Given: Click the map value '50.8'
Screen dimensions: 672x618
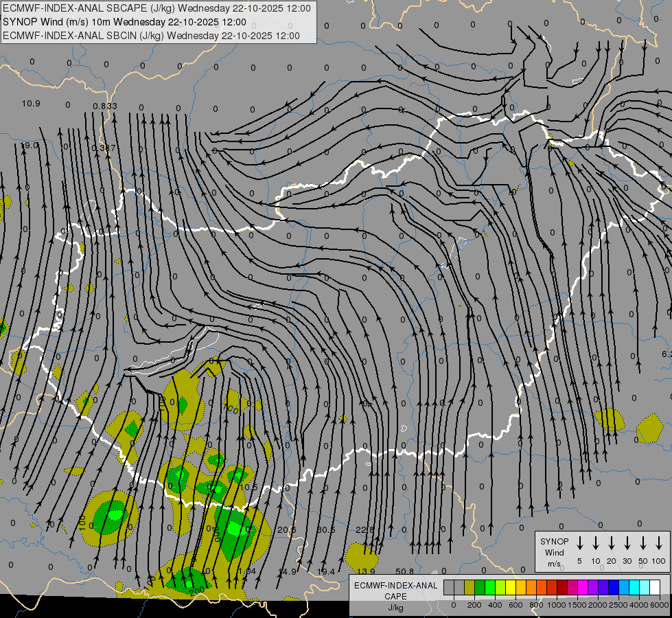Looking at the screenshot, I should [404, 572].
